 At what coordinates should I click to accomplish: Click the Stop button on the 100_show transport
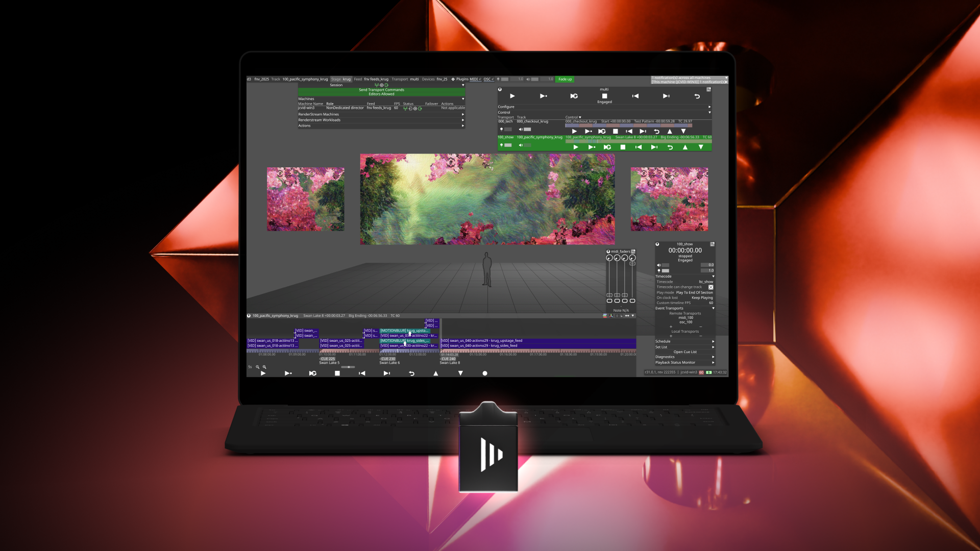(x=623, y=147)
